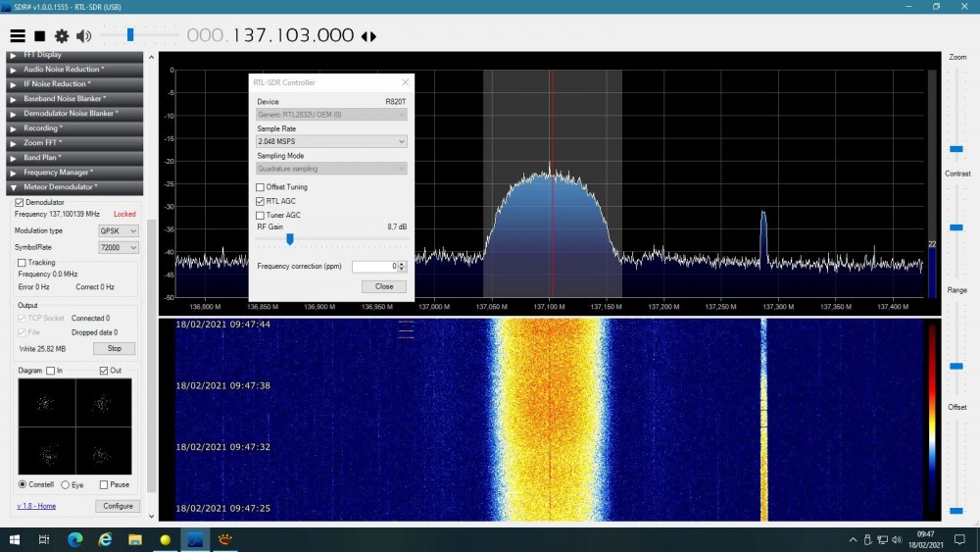
Task: Adjust the Offset slider
Action: tap(956, 511)
